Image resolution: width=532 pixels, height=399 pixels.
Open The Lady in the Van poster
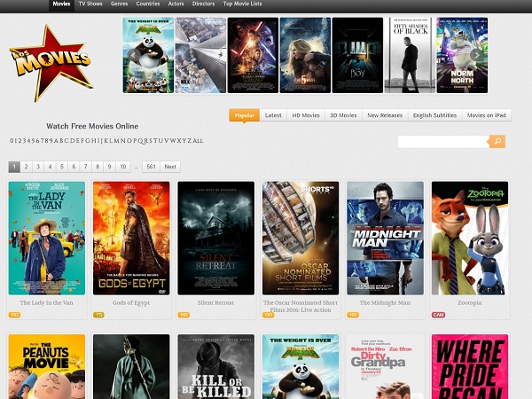tap(47, 238)
